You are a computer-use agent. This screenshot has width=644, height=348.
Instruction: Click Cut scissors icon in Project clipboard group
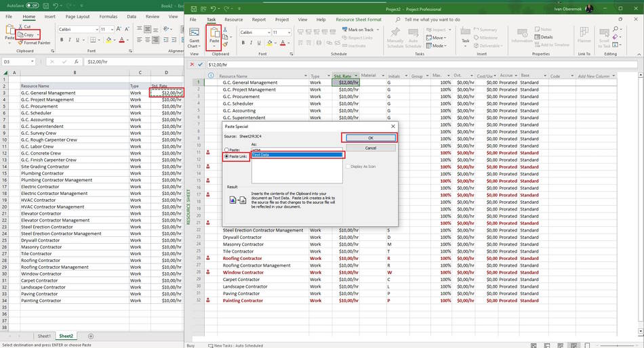pyautogui.click(x=225, y=30)
